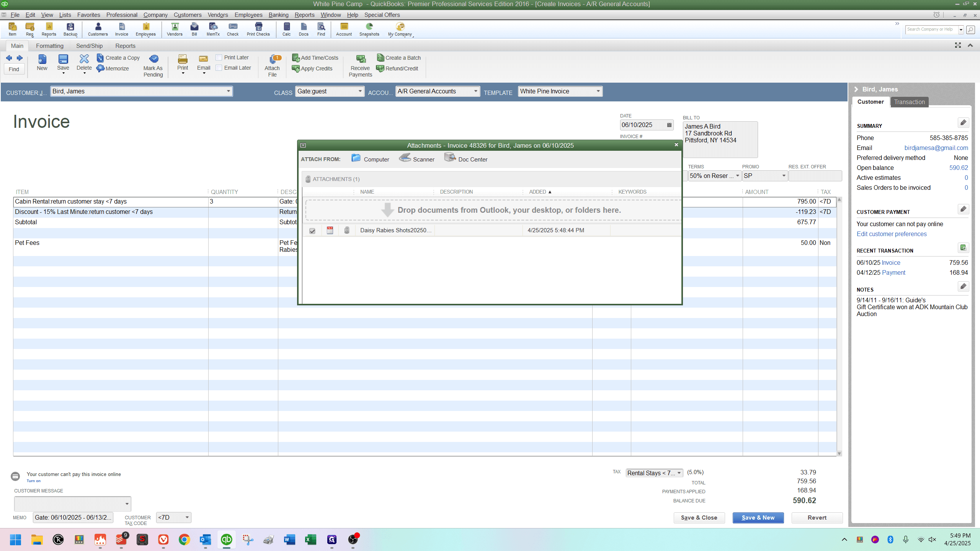Toggle the Email Later checkbox

219,68
